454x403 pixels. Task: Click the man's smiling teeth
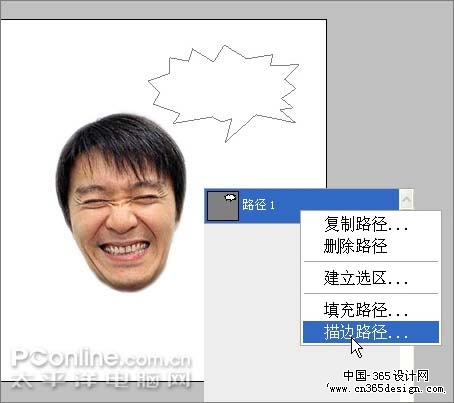point(124,248)
